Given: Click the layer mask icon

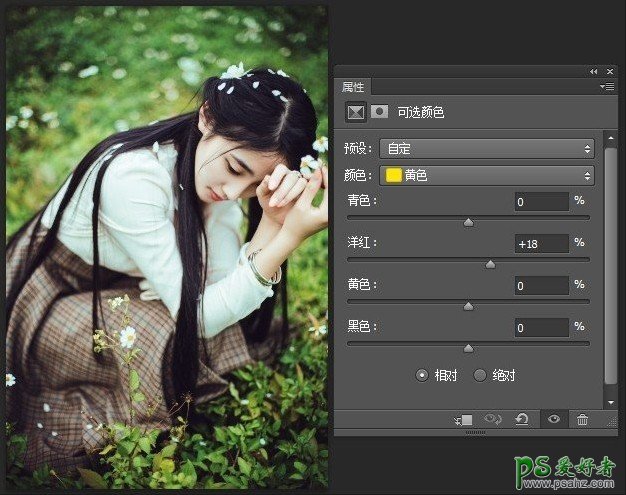Looking at the screenshot, I should pos(379,112).
